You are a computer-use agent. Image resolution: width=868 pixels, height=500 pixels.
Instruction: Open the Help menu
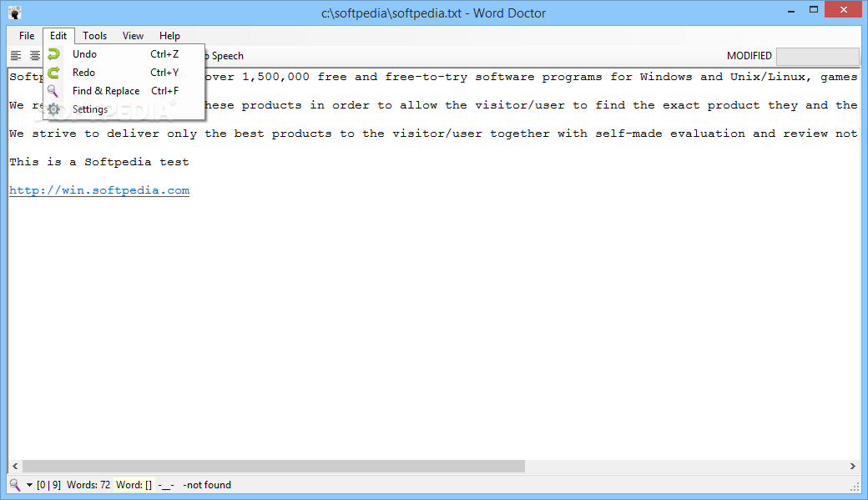(x=169, y=35)
